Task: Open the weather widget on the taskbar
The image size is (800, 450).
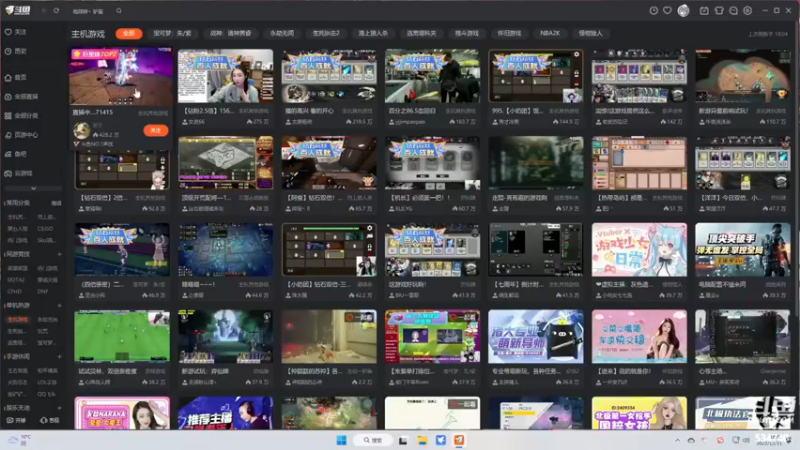Action: [x=19, y=440]
